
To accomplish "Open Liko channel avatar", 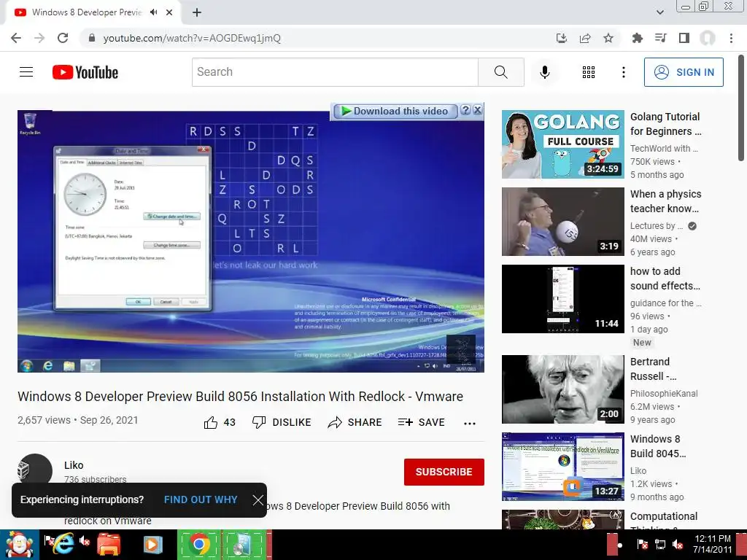I will coord(35,470).
